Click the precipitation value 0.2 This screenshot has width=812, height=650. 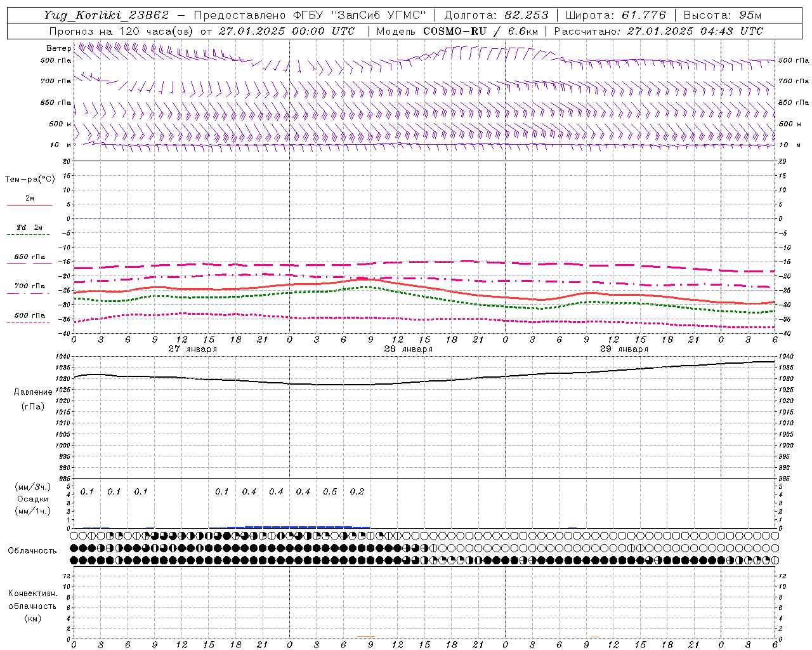pos(357,492)
